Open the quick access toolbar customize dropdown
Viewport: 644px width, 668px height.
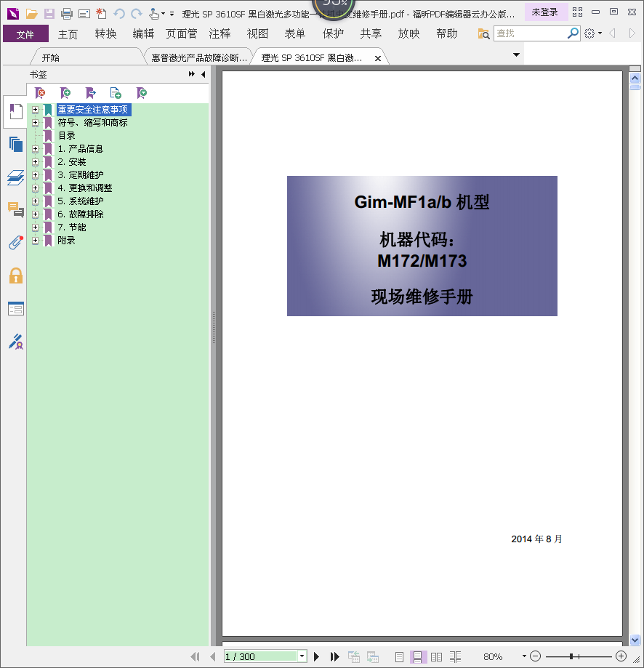[x=172, y=14]
